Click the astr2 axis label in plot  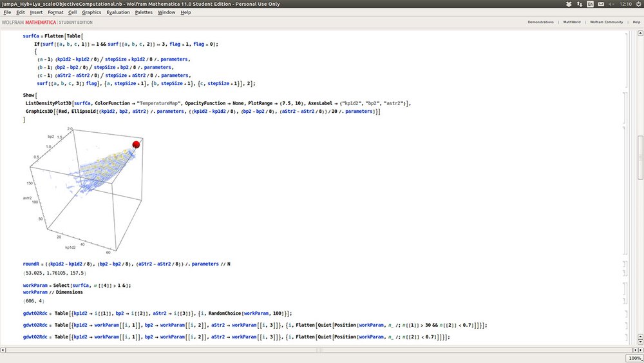tap(27, 198)
